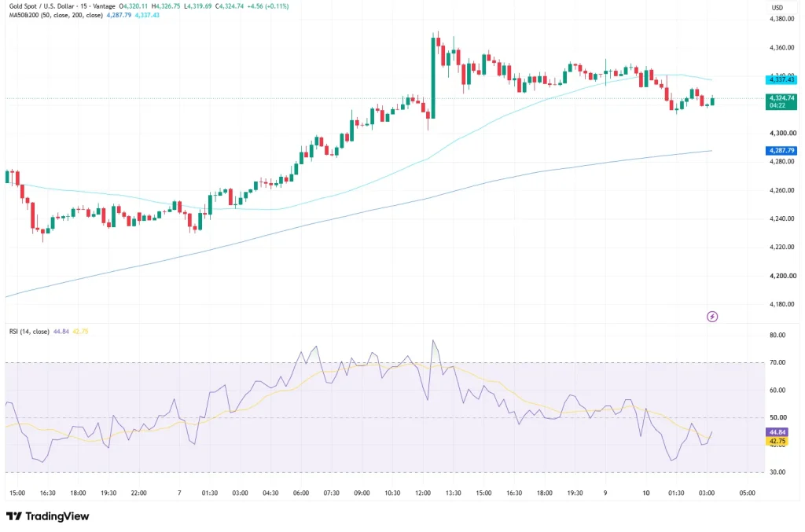Click the 4,200.00 price axis label
Viewport: 805px width, 532px height.
(782, 276)
